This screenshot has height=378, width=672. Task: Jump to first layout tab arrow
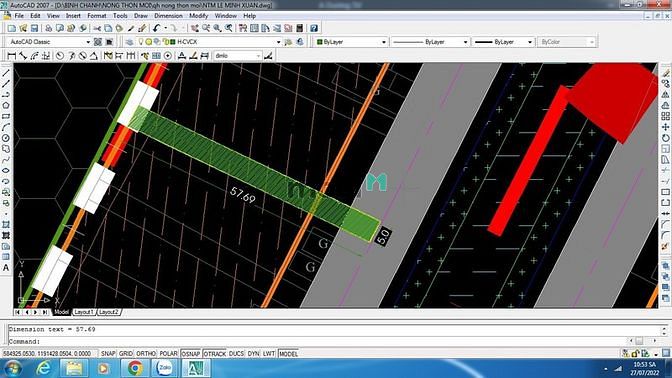pyautogui.click(x=18, y=312)
